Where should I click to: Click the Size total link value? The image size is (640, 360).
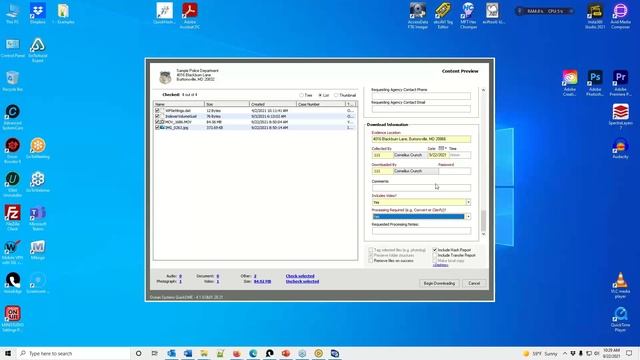pyautogui.click(x=262, y=281)
